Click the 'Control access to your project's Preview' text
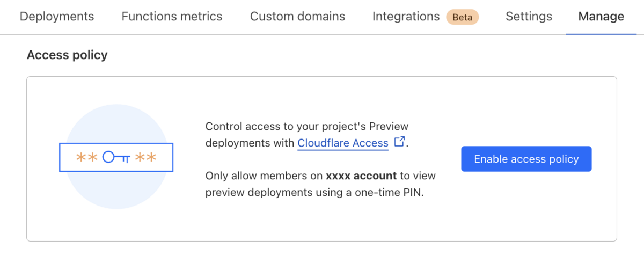 [x=307, y=127]
